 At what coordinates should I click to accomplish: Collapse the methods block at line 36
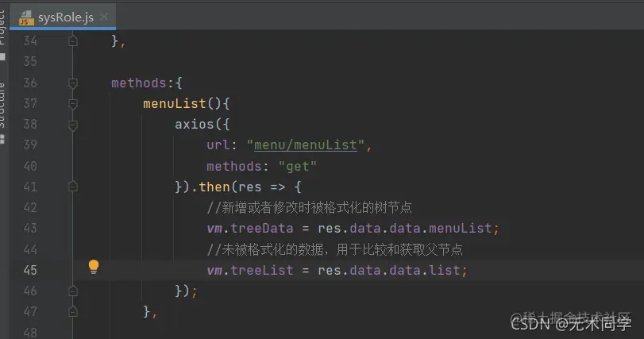73,83
